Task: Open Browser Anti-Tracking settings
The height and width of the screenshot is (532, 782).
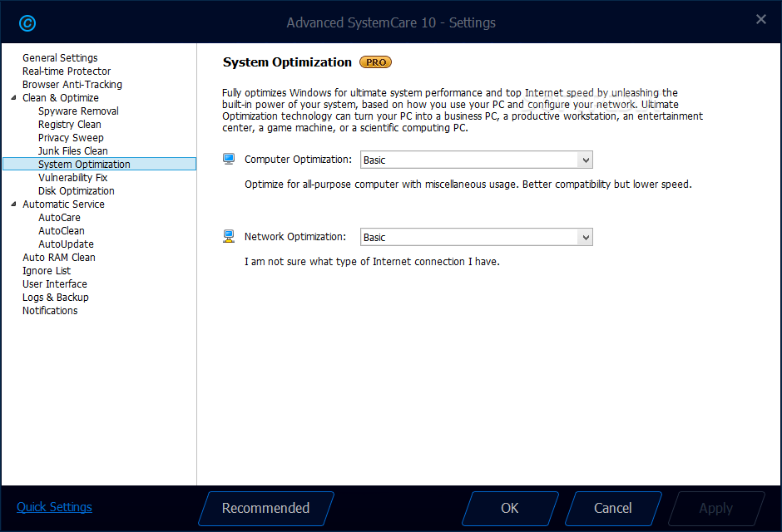Action: (x=72, y=85)
